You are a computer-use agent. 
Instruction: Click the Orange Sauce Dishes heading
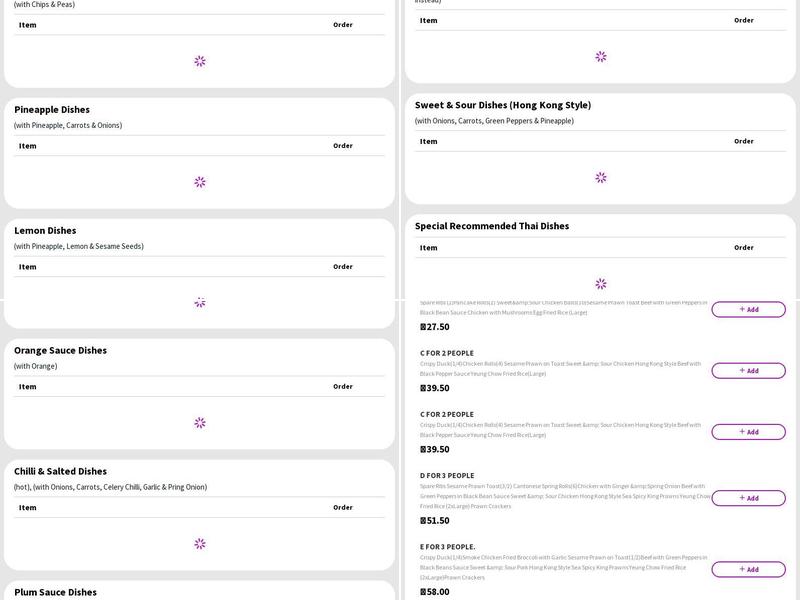click(x=60, y=350)
